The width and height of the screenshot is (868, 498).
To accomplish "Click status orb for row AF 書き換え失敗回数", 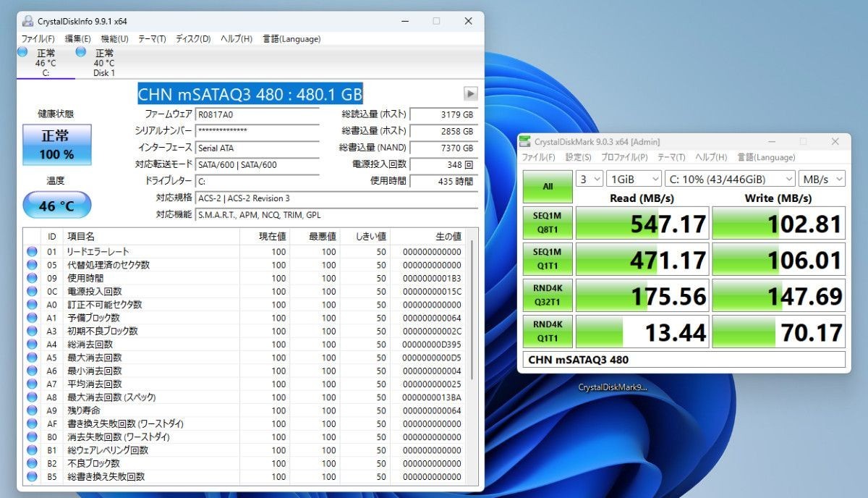I will (x=32, y=423).
